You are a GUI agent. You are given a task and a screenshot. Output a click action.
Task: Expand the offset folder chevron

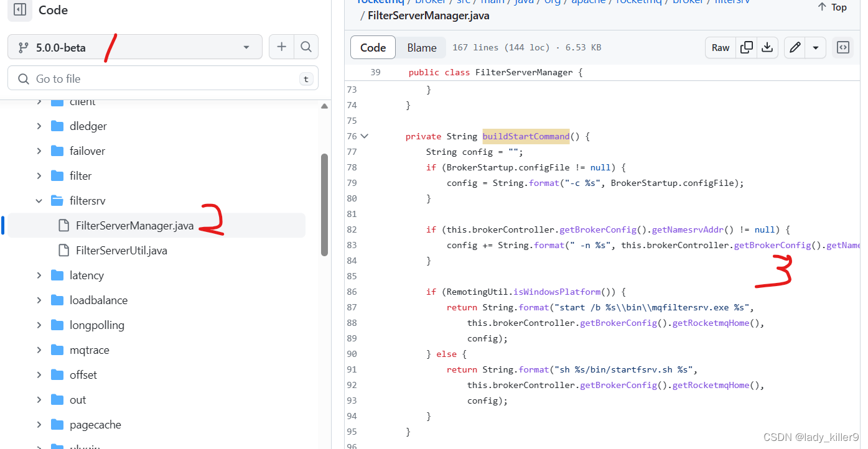pos(39,375)
